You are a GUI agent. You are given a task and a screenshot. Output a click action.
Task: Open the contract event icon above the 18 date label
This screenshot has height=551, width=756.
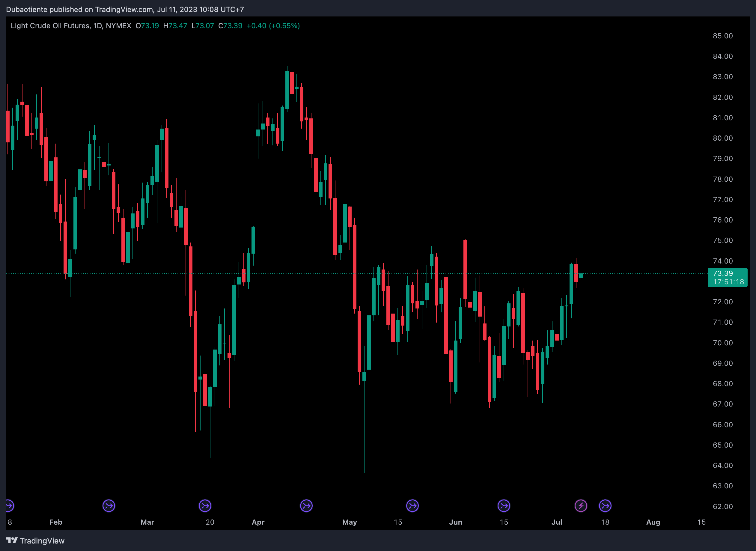point(605,506)
